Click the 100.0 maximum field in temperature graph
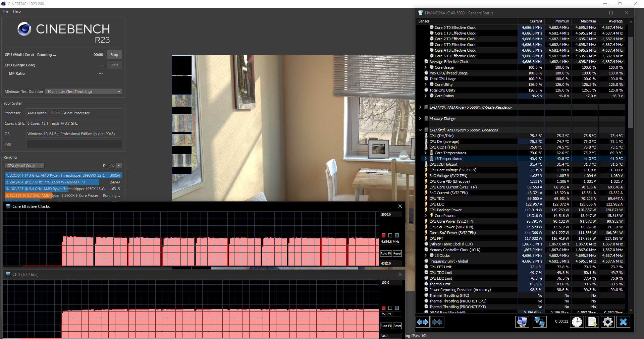 pyautogui.click(x=391, y=283)
